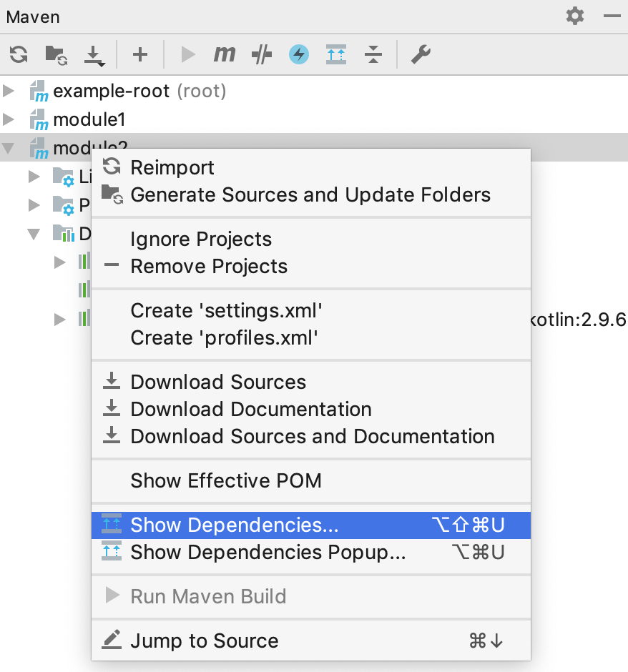This screenshot has height=672, width=628.
Task: Expand the example-root tree node
Action: coord(8,91)
